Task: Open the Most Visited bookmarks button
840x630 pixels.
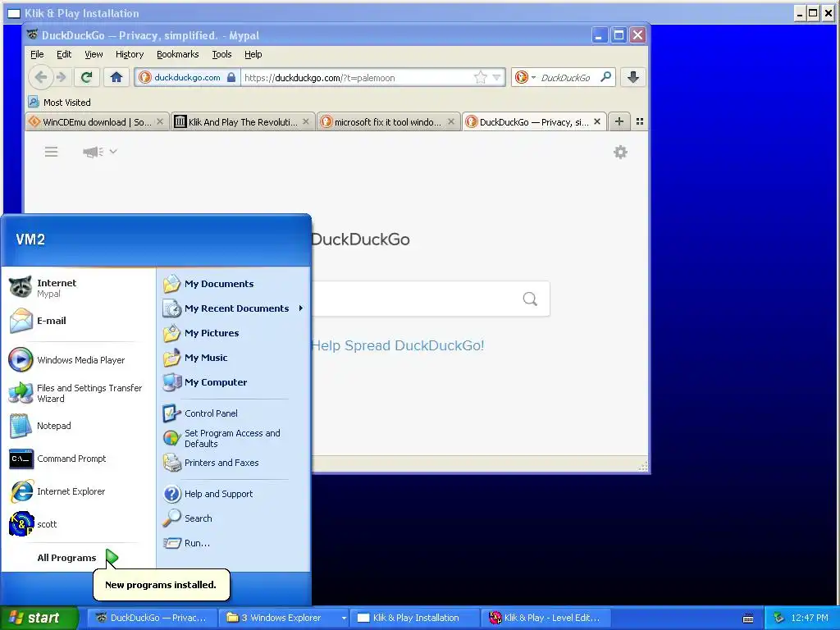Action: point(59,102)
